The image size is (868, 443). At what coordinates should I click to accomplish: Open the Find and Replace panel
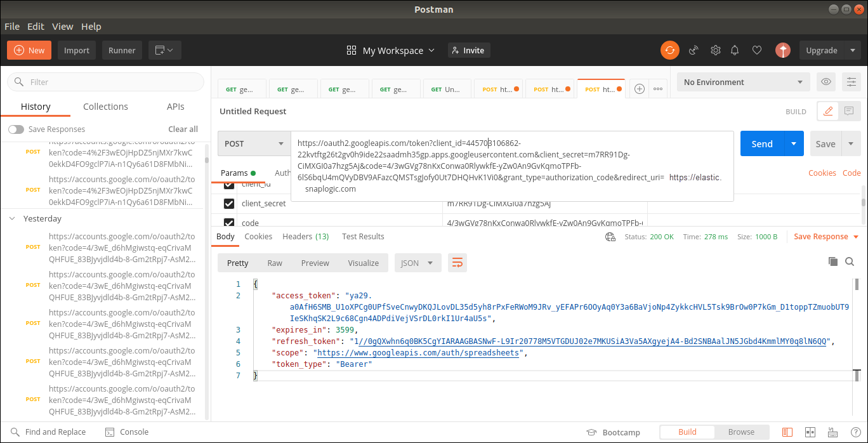click(48, 432)
